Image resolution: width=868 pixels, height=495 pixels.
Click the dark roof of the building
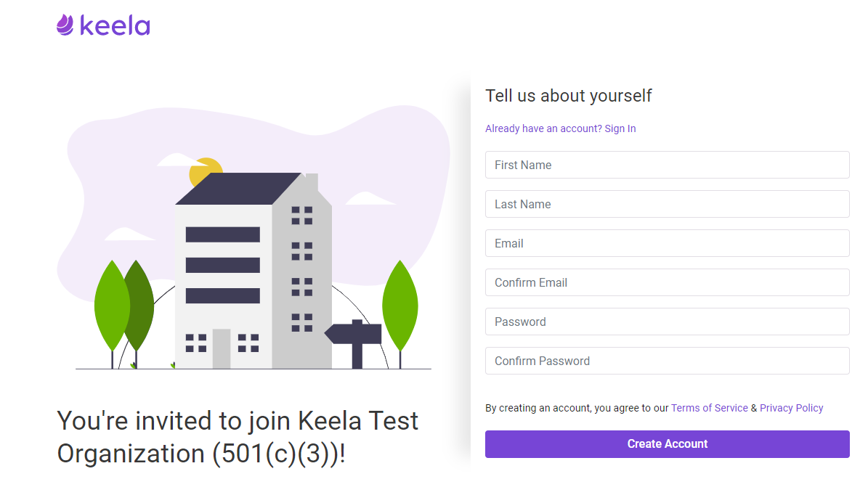(x=238, y=189)
